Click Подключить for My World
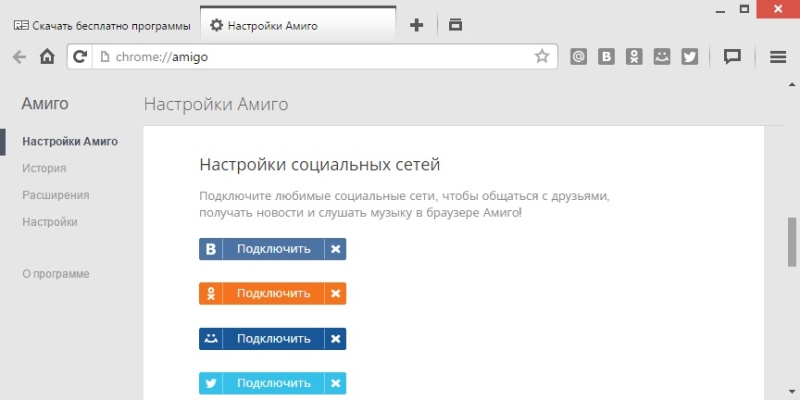This screenshot has height=400, width=800. pyautogui.click(x=273, y=338)
